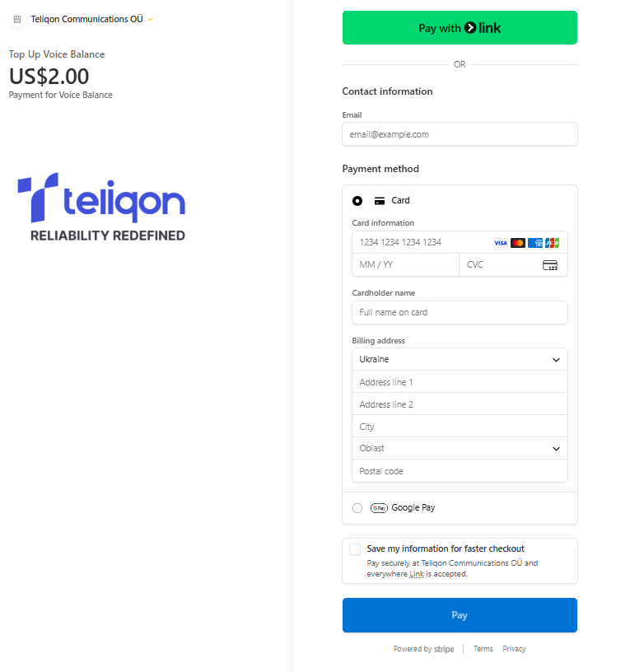Click the Cardholder name field
Image resolution: width=630 pixels, height=672 pixels.
pos(460,313)
